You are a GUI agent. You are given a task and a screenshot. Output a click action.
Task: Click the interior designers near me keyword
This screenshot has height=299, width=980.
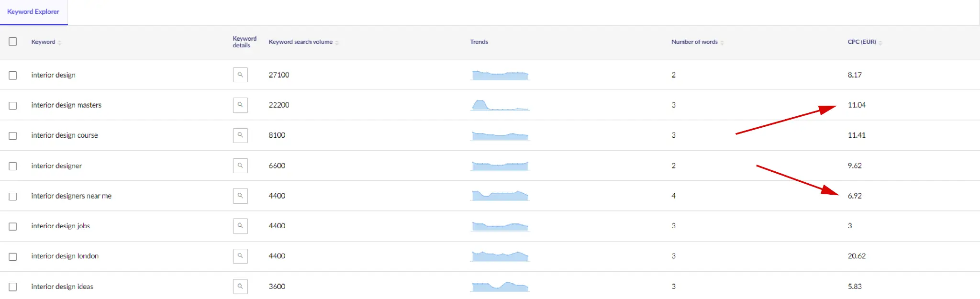point(71,196)
